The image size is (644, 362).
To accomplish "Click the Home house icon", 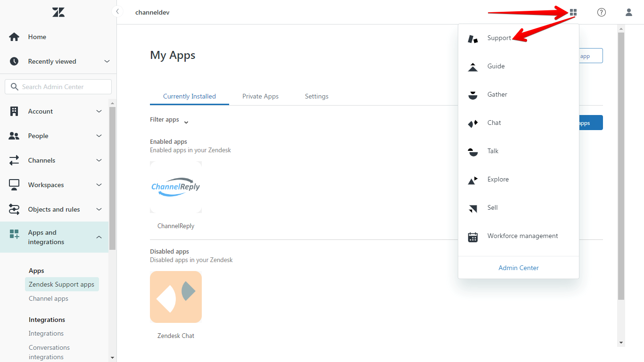I will pos(14,37).
